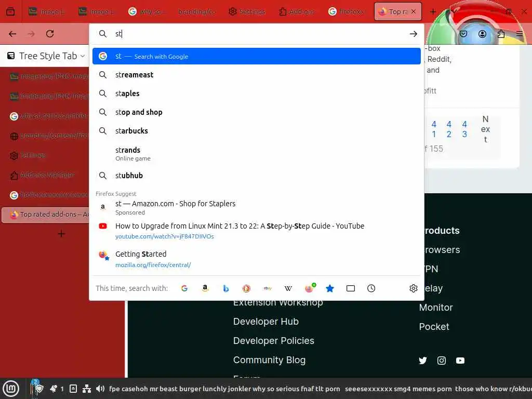Search this time with eBay icon
The image size is (532, 399).
point(268,288)
